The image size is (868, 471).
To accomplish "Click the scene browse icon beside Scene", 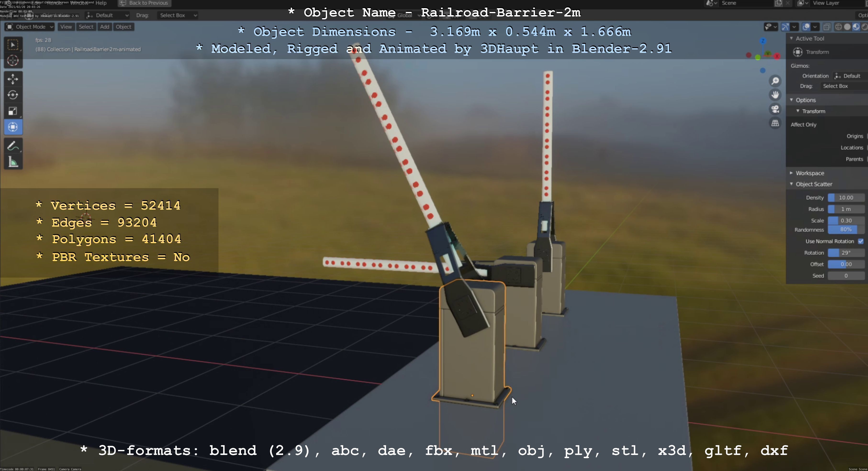I will tap(711, 3).
